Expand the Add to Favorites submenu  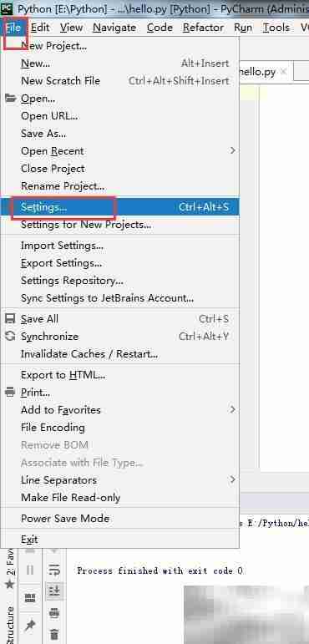coord(119,409)
